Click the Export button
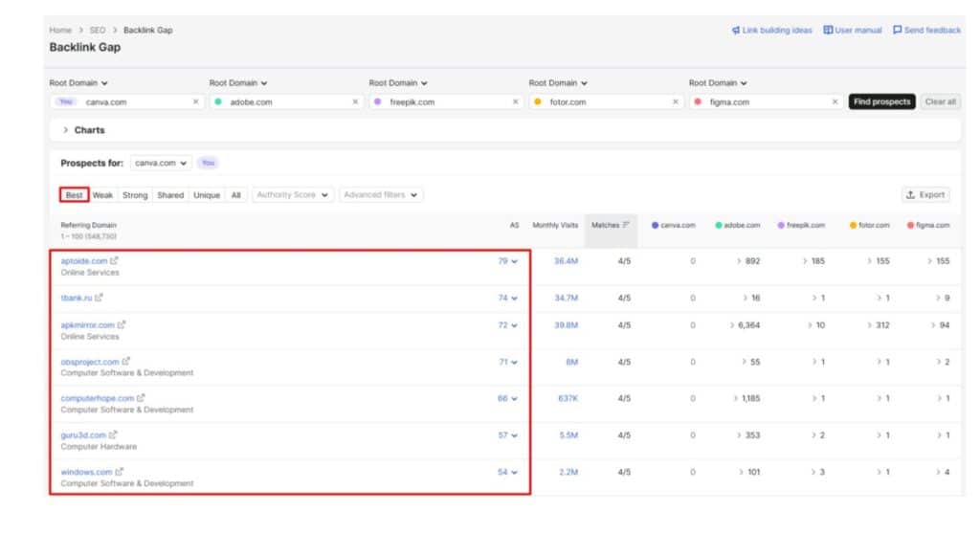Image resolution: width=980 pixels, height=534 pixels. pos(925,195)
